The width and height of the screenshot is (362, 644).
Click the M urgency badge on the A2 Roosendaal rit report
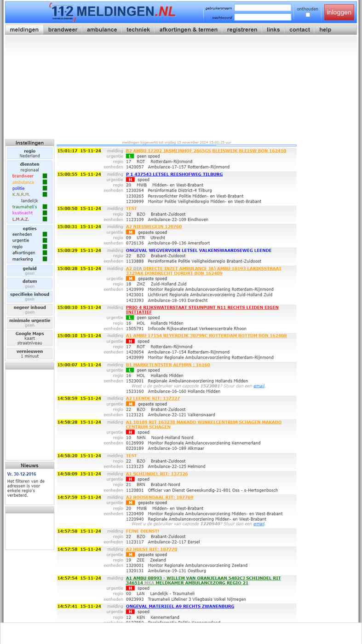[x=130, y=503]
